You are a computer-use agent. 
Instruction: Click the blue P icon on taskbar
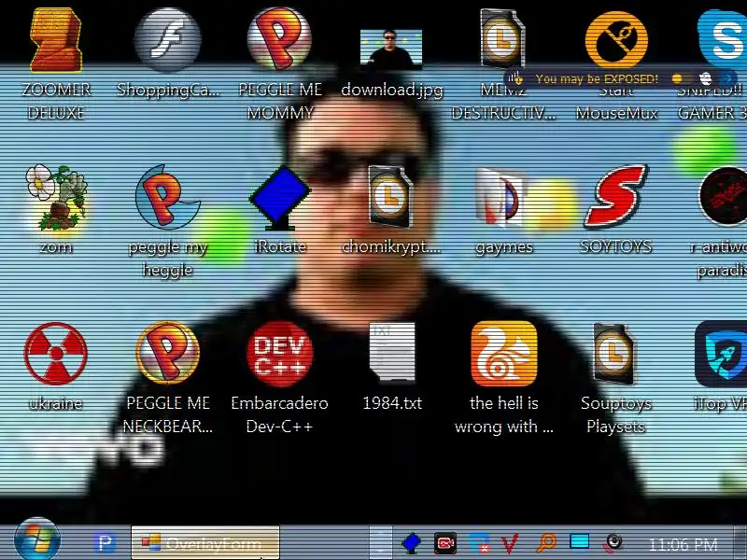coord(105,543)
